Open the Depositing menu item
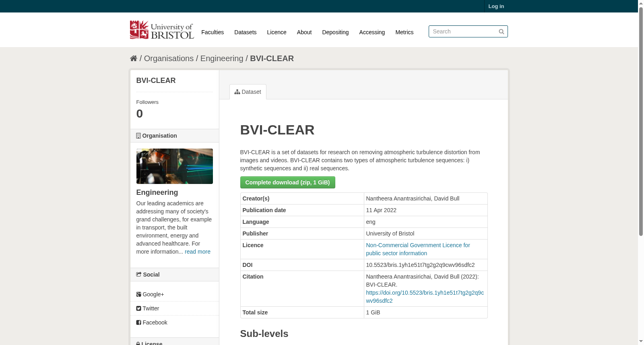The height and width of the screenshot is (345, 644). click(335, 32)
